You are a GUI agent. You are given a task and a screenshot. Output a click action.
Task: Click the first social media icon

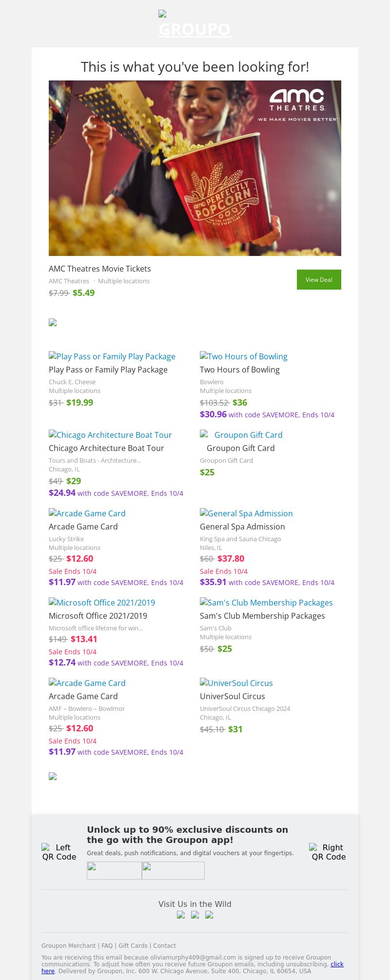click(181, 915)
